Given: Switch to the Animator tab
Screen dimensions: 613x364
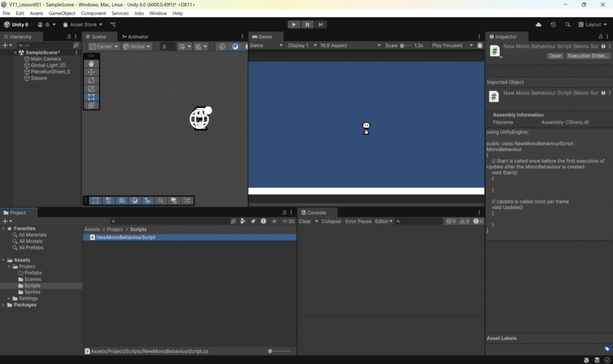Looking at the screenshot, I should click(135, 37).
